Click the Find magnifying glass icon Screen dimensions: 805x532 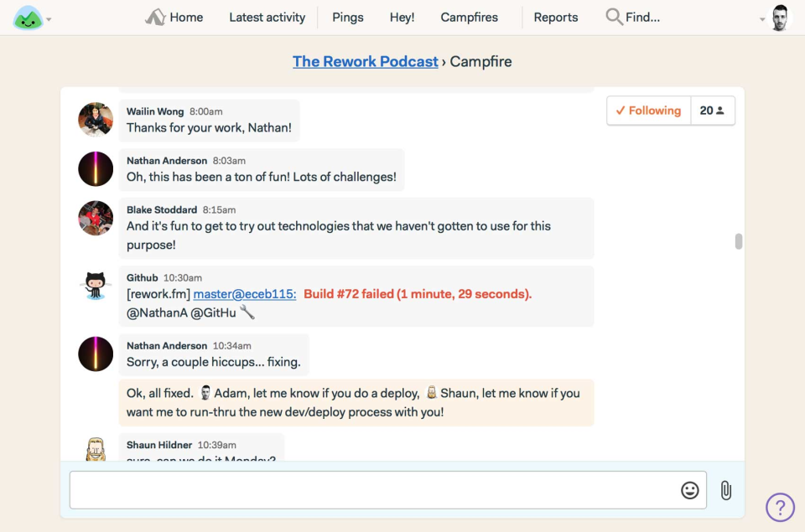pyautogui.click(x=614, y=17)
